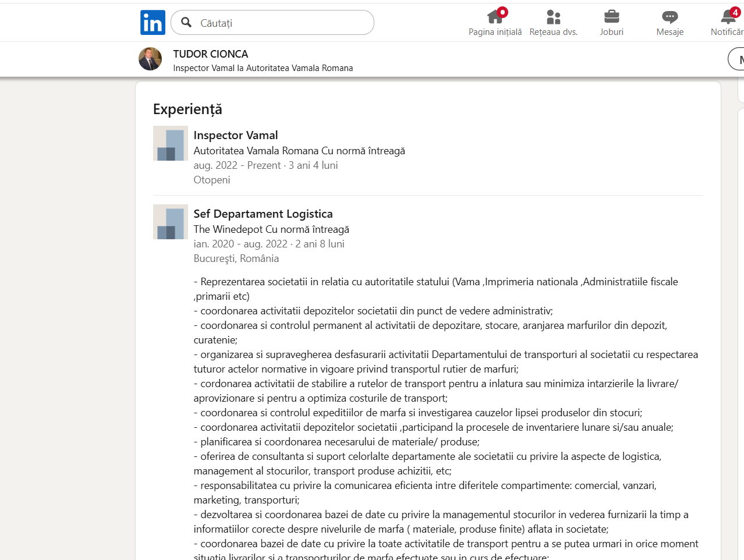Click the search magnifier icon
The width and height of the screenshot is (744, 560).
[186, 22]
